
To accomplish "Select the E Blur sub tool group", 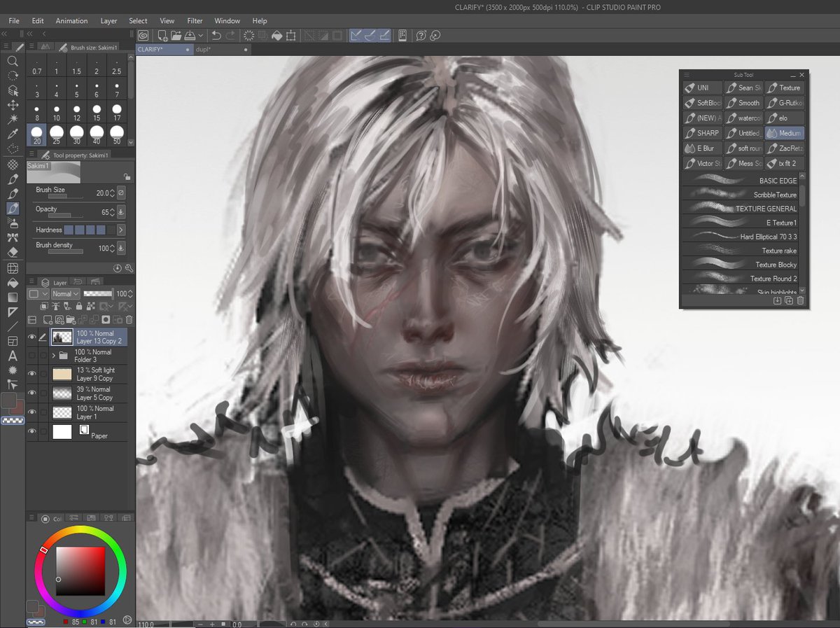I will pos(702,148).
